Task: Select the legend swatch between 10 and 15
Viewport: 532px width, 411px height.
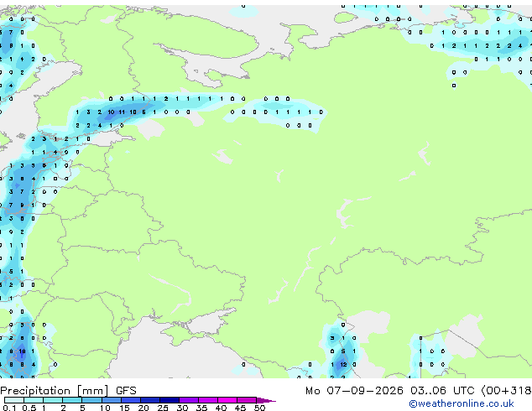Action: 111,400
